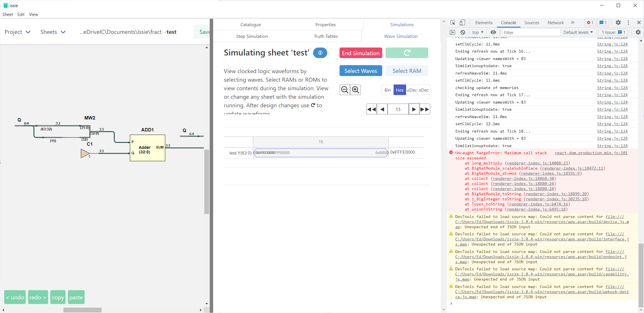Activate the inspect element tool
The width and height of the screenshot is (644, 313).
point(452,22)
